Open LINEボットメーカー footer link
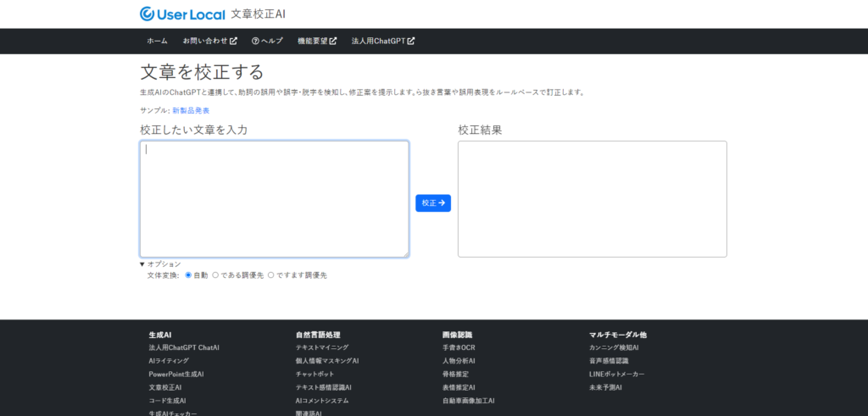Image resolution: width=868 pixels, height=416 pixels. click(617, 374)
